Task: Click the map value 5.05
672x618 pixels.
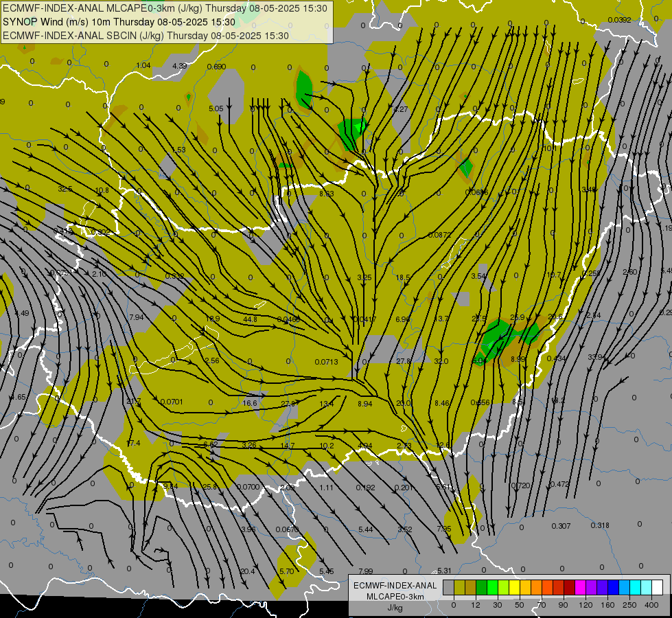Action: click(x=216, y=108)
